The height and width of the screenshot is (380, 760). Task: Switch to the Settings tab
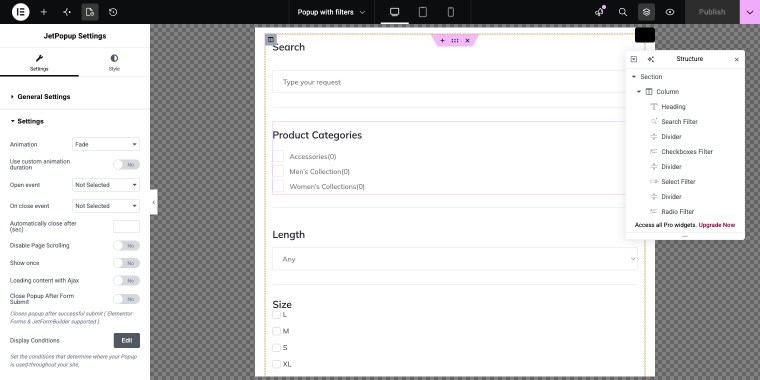tap(39, 63)
